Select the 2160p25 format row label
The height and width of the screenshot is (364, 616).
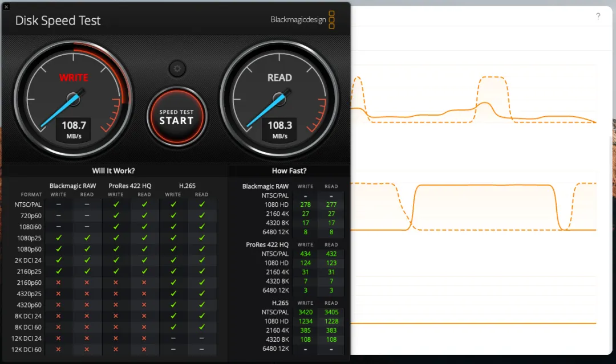(29, 271)
